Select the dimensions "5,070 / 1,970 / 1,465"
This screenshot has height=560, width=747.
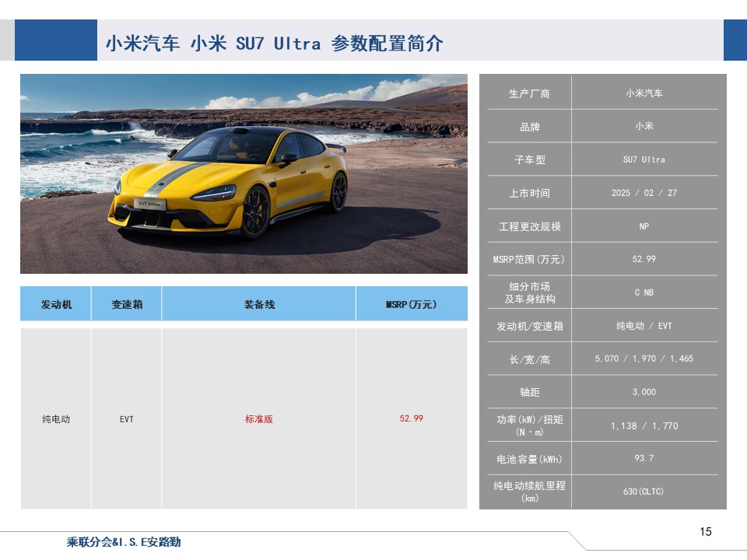point(644,359)
